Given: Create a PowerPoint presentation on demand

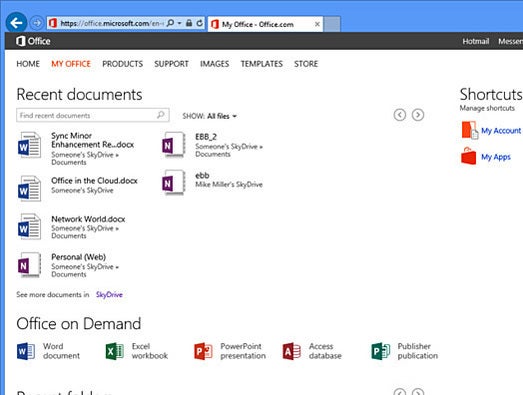Looking at the screenshot, I should click(x=243, y=351).
